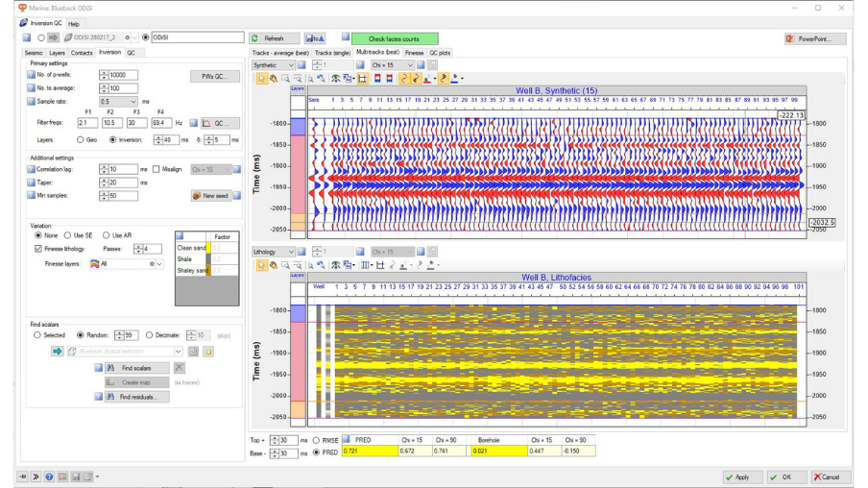Click the save-to-well icon beside Refresh
Image resolution: width=868 pixels, height=488 pixels.
(315, 38)
